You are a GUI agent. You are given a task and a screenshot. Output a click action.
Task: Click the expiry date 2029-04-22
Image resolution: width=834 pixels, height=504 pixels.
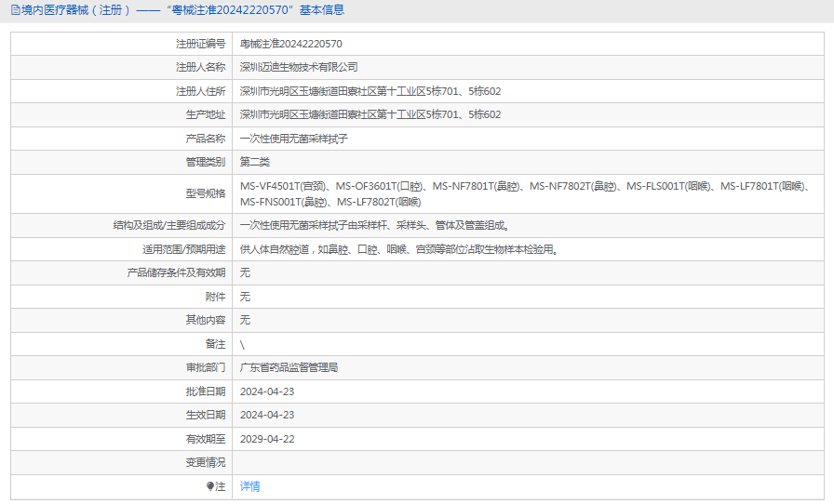click(x=267, y=439)
